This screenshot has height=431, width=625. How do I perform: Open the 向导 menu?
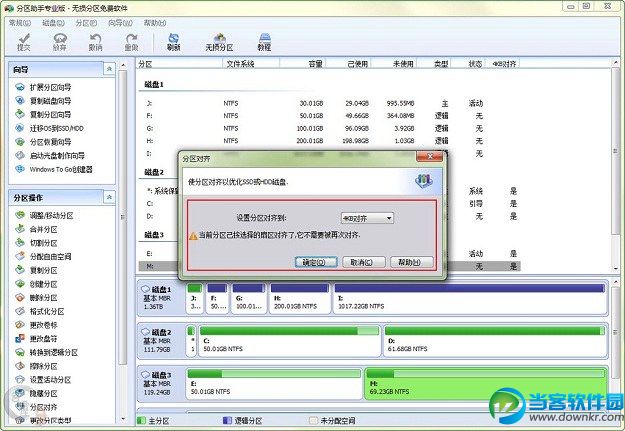pos(120,23)
